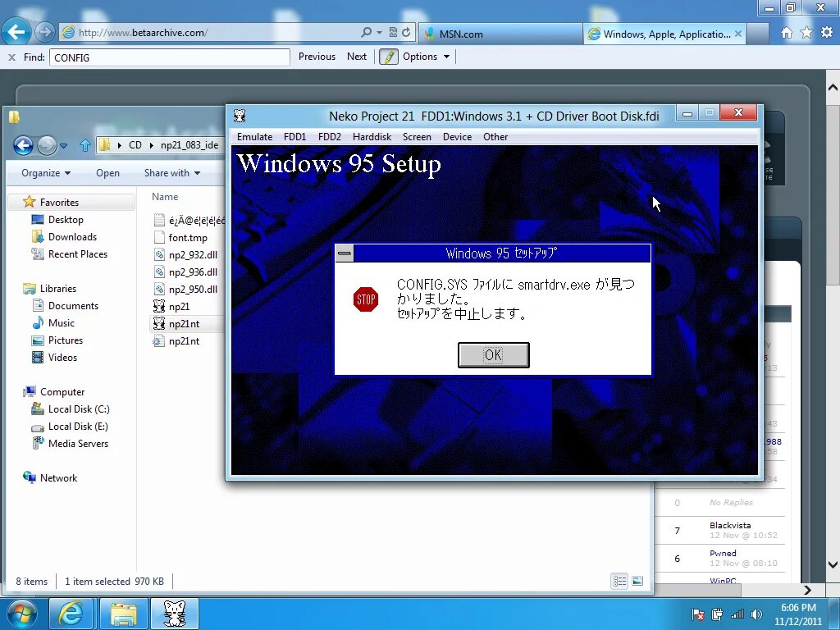This screenshot has height=630, width=840.
Task: Select the Pictures library
Action: [66, 340]
